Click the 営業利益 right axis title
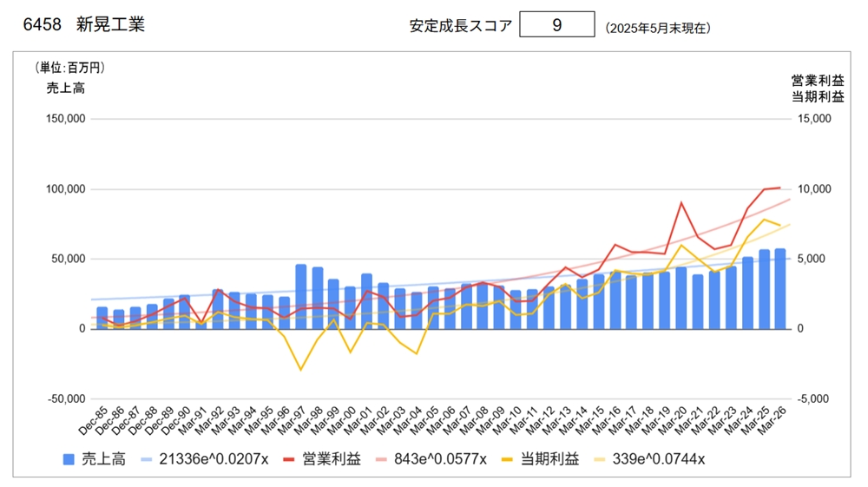The height and width of the screenshot is (487, 868). click(x=818, y=81)
